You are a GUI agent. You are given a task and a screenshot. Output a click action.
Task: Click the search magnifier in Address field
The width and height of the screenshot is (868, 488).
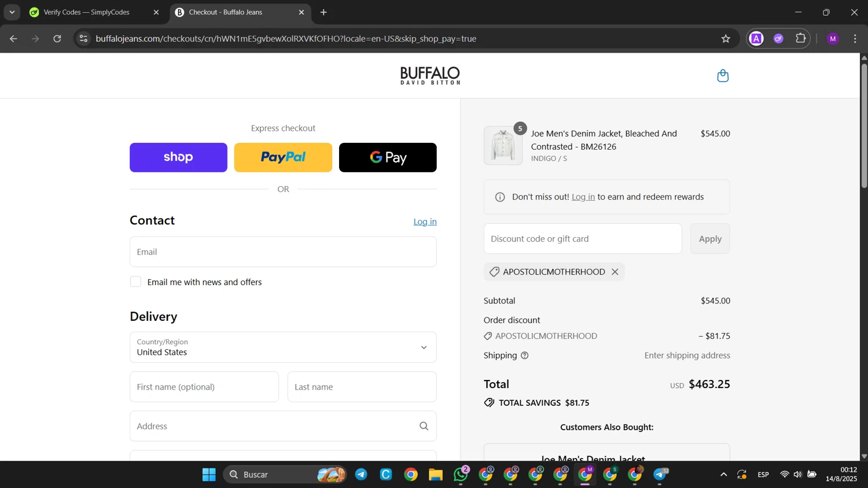[x=424, y=426]
